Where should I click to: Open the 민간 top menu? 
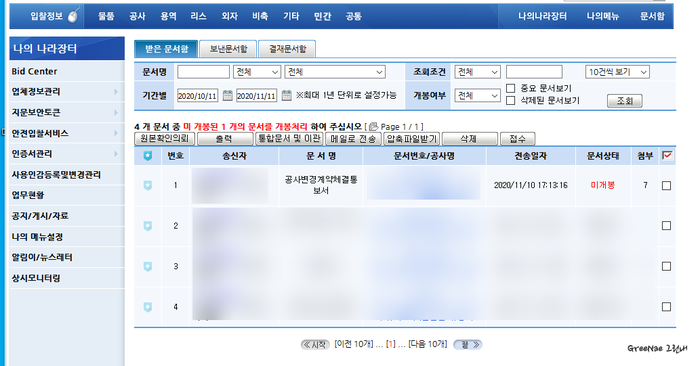pyautogui.click(x=322, y=17)
